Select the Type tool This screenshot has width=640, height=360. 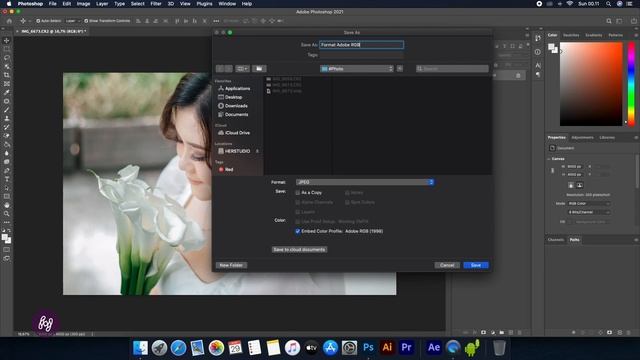[7, 179]
